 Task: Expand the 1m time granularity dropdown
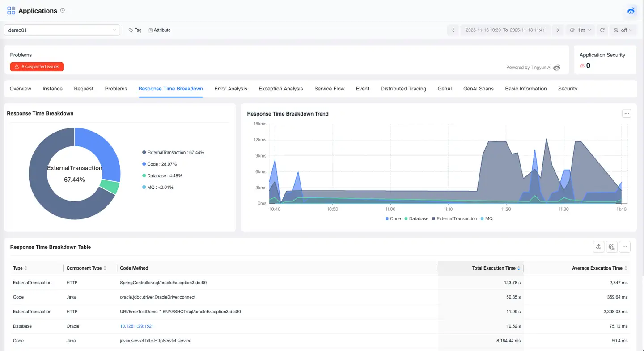click(580, 30)
